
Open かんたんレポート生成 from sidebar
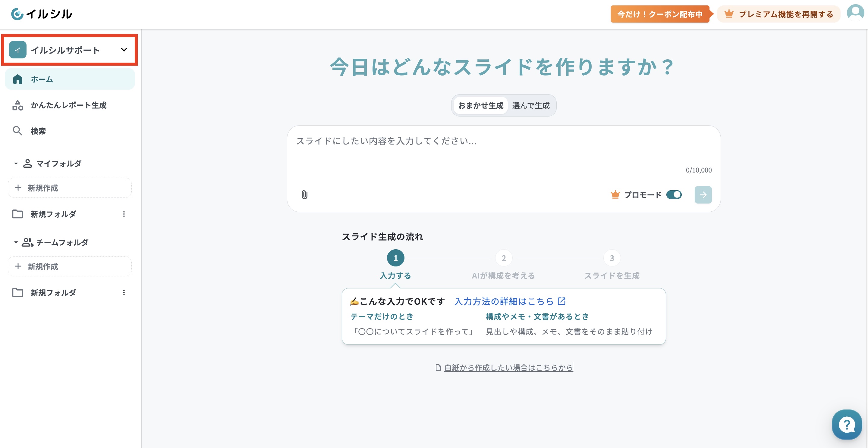(70, 105)
